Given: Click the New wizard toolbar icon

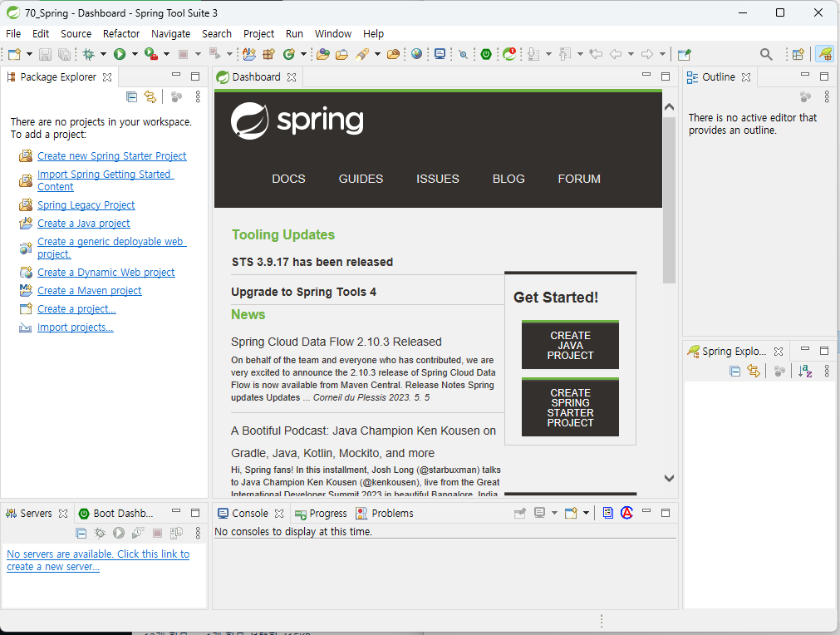Looking at the screenshot, I should tap(14, 54).
